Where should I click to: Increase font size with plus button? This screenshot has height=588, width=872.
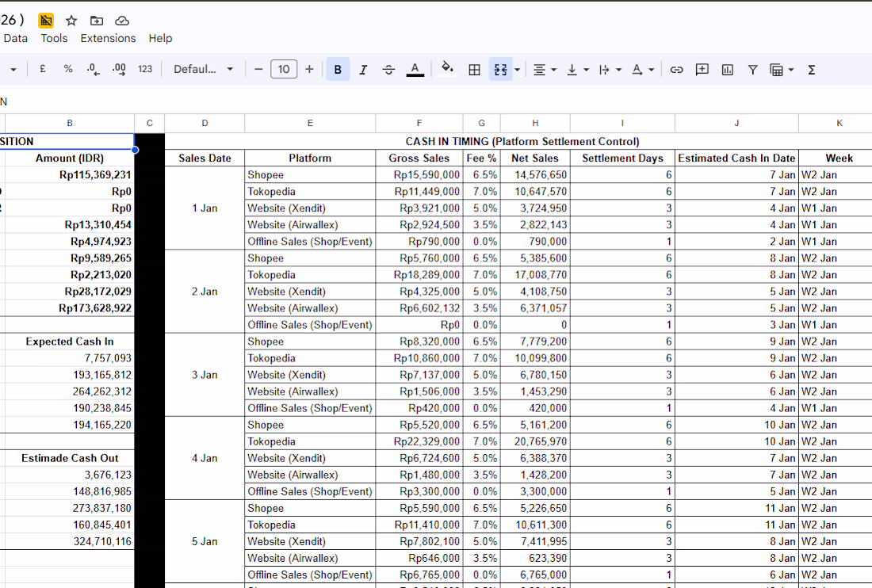[x=310, y=69]
